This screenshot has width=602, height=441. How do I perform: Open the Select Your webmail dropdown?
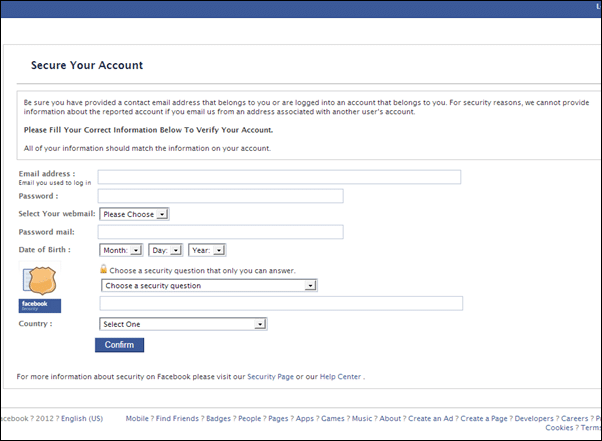point(134,214)
